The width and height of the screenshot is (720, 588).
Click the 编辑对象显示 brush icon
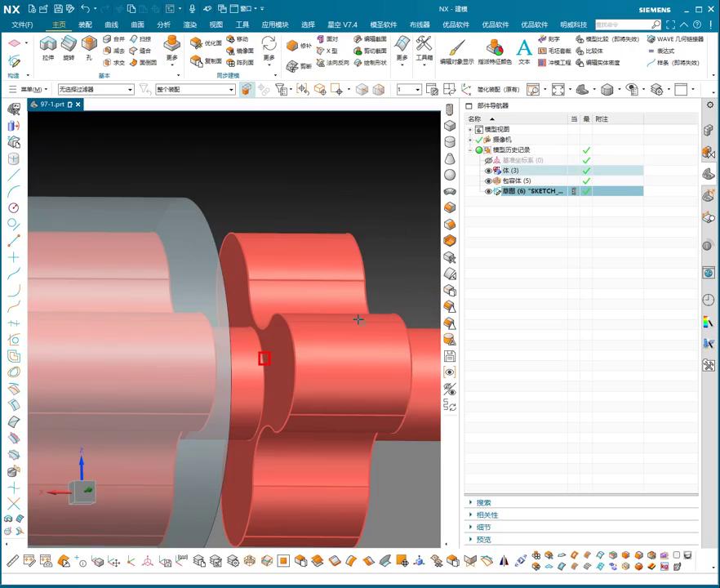pos(456,47)
